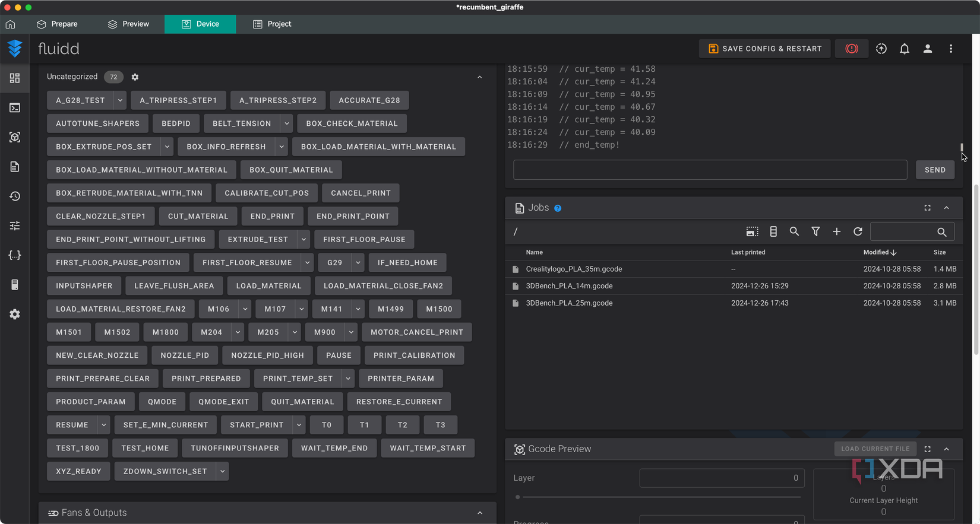
Task: Open configuration braces icon in sidebar
Action: point(15,255)
